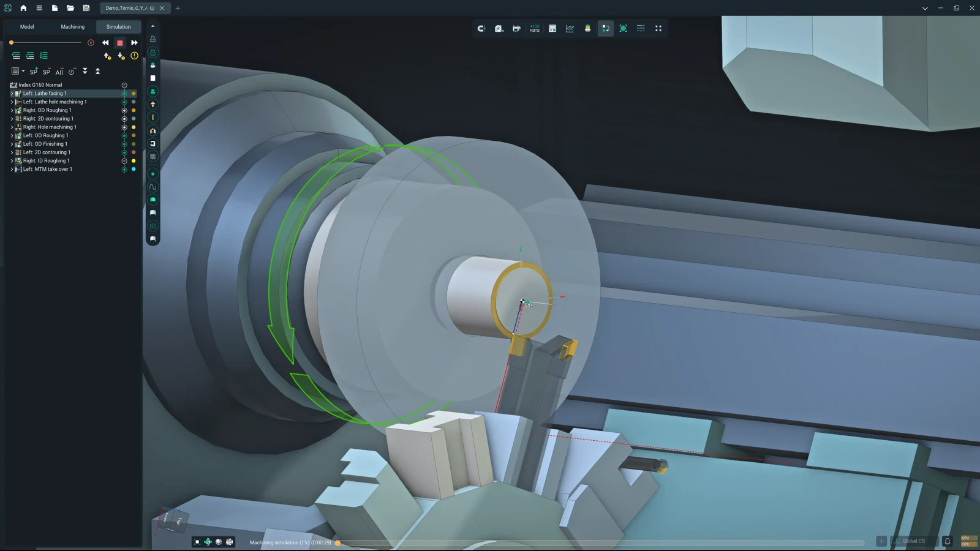Click the save disk icon

point(86,8)
